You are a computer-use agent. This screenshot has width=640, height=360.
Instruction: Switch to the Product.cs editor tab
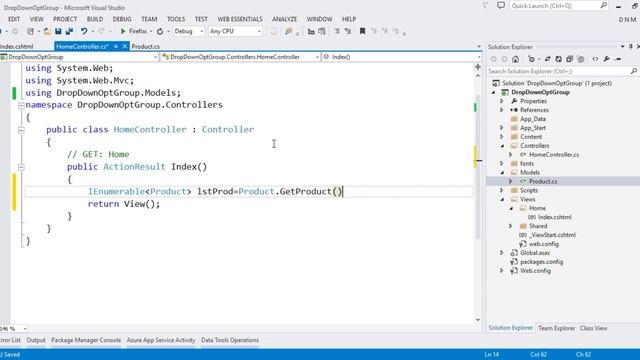tap(146, 47)
